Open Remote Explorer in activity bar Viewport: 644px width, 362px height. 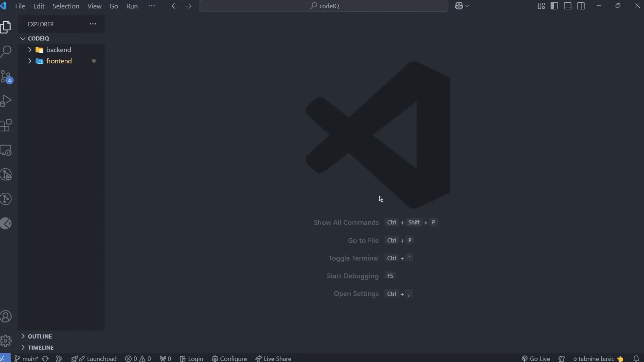(6, 150)
